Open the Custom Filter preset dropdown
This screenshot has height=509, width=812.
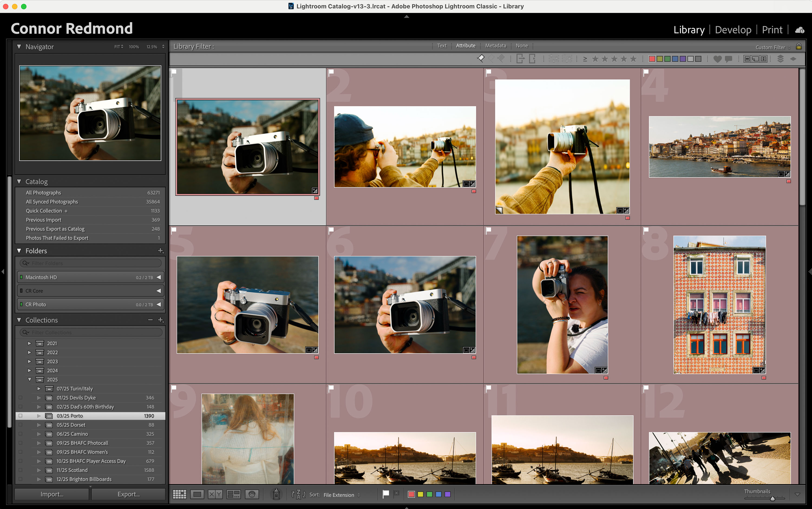(773, 47)
